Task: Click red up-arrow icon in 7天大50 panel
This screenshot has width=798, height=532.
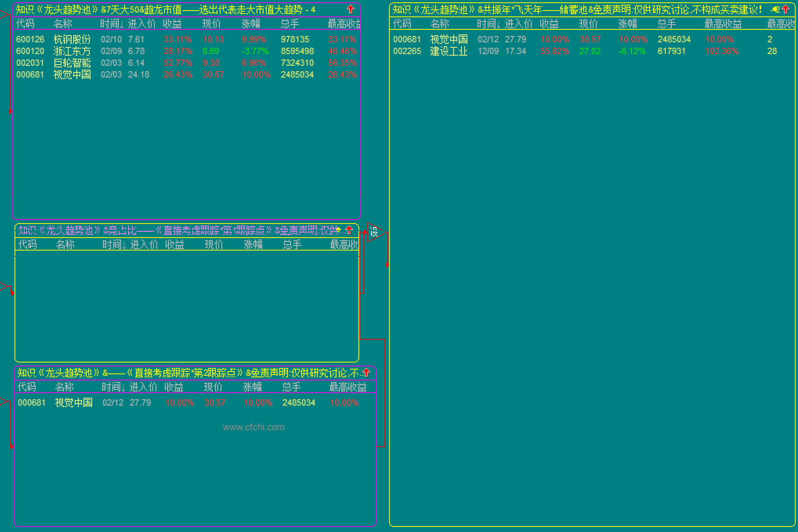Action: click(351, 9)
